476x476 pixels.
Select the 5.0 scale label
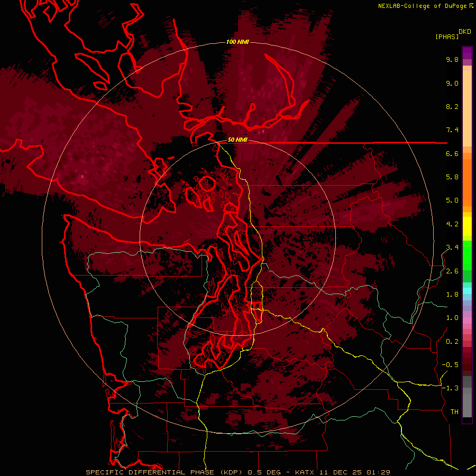[452, 200]
